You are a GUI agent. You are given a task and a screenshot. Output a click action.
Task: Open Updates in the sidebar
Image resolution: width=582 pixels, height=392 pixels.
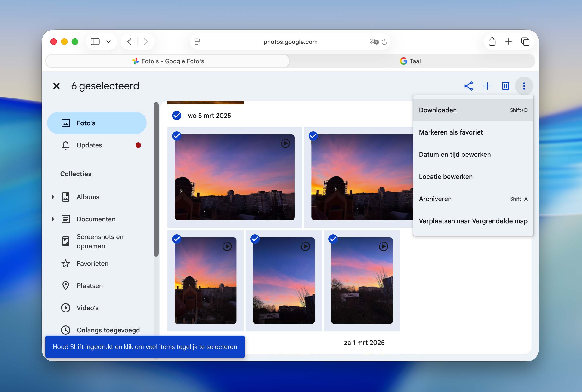[x=97, y=145]
